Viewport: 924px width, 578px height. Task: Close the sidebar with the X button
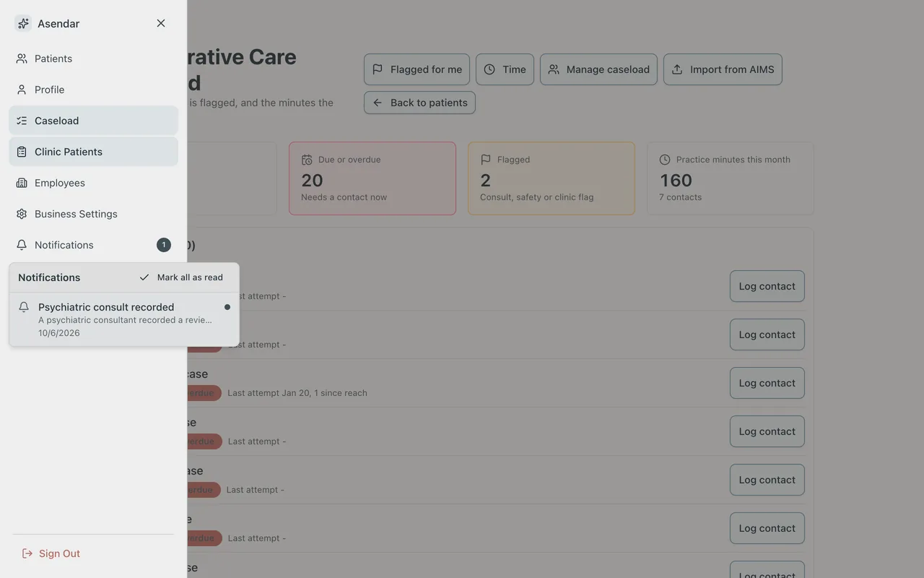tap(161, 23)
